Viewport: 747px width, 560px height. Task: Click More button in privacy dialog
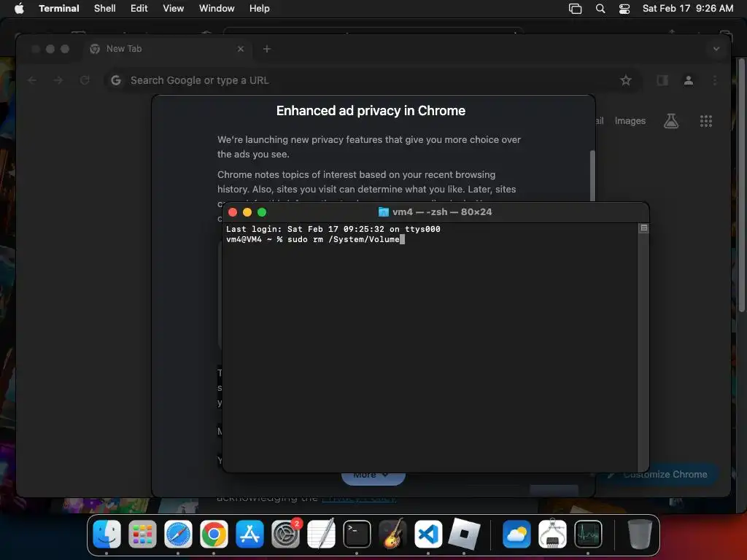(x=373, y=478)
